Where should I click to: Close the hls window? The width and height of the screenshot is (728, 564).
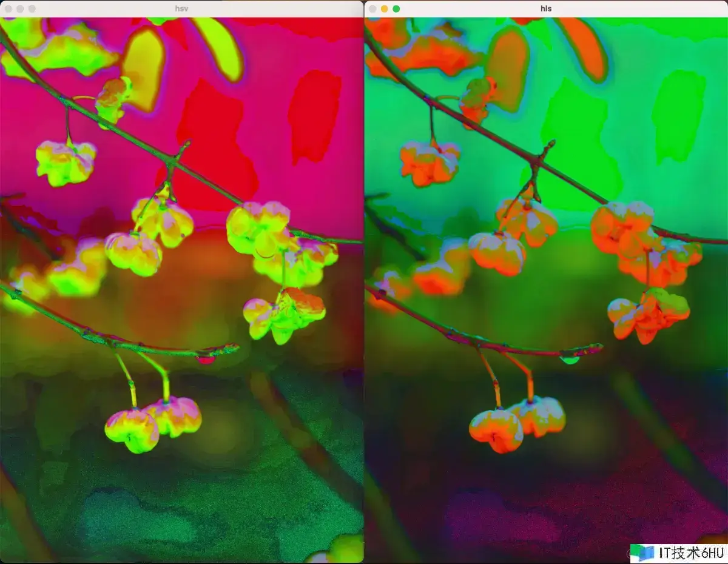(x=372, y=9)
